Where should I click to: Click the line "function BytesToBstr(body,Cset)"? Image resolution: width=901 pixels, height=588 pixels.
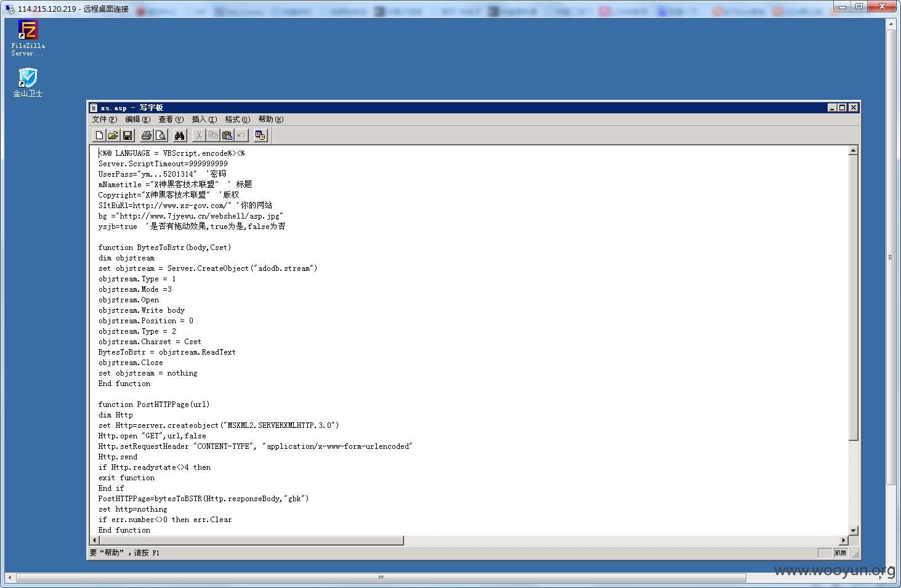(165, 248)
